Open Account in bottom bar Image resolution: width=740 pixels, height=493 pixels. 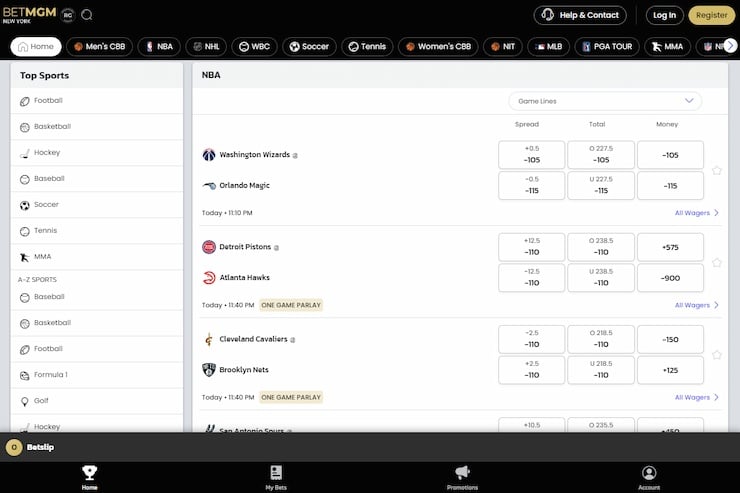click(649, 477)
